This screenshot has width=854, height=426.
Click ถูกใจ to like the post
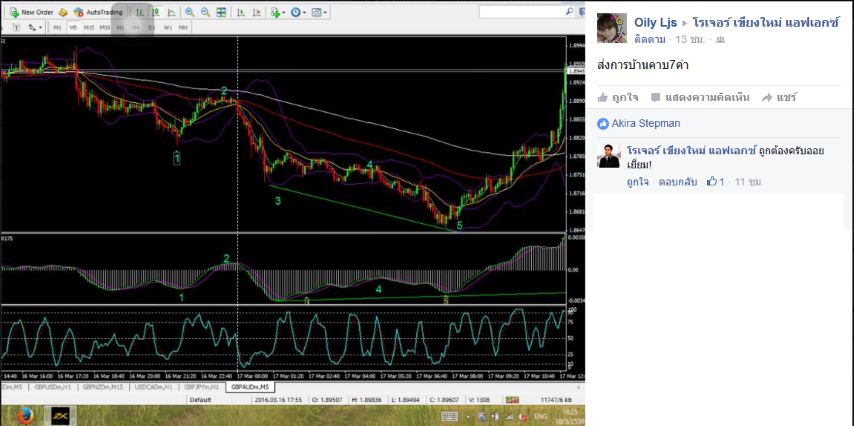pos(618,98)
